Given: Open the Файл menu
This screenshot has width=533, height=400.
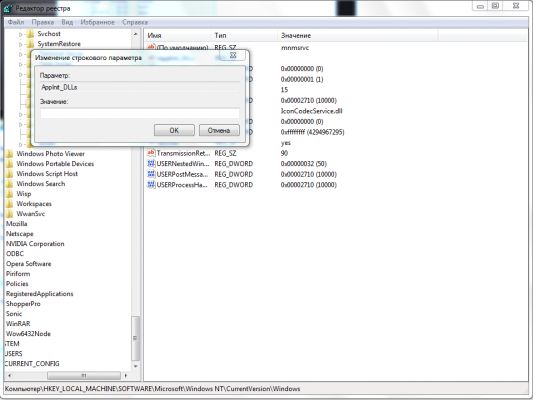Looking at the screenshot, I should [16, 22].
